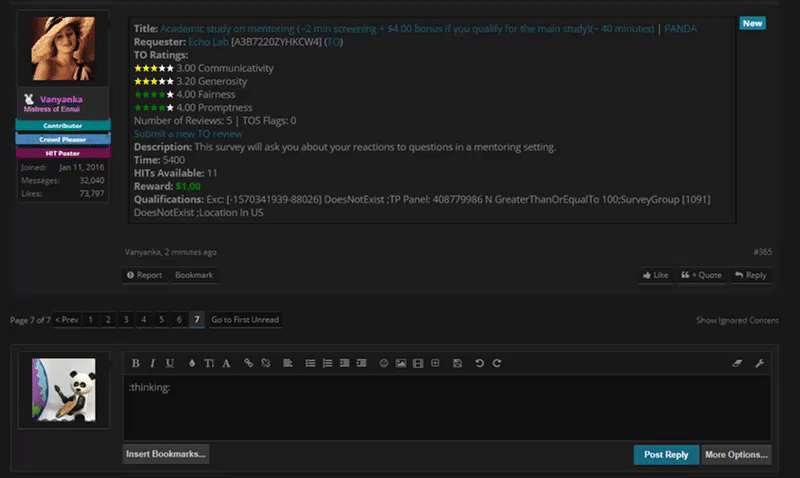The height and width of the screenshot is (478, 800).
Task: Open More Options for reply
Action: pos(736,455)
